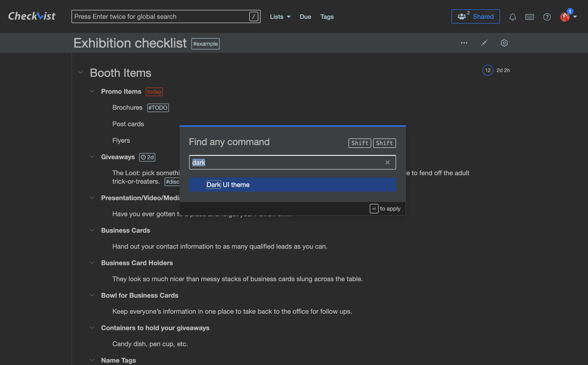Viewport: 588px width, 365px height.
Task: Open the Lists dropdown menu
Action: [280, 17]
